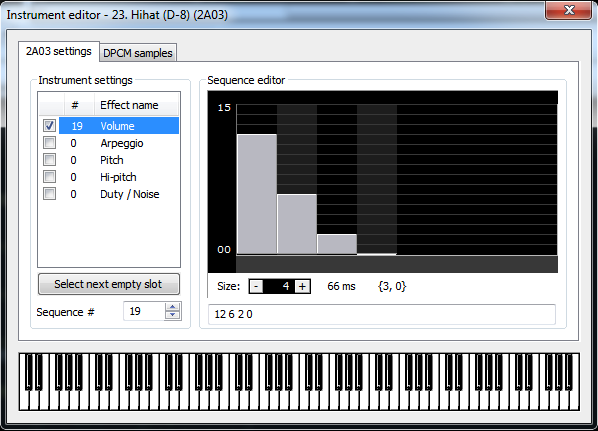The width and height of the screenshot is (598, 431).
Task: Click the second volume bar in sequence graph
Action: click(x=297, y=224)
